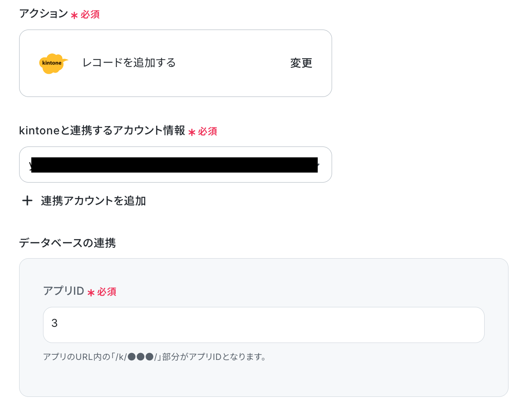
Task: Select the レコードを追加する action text
Action: [x=129, y=63]
